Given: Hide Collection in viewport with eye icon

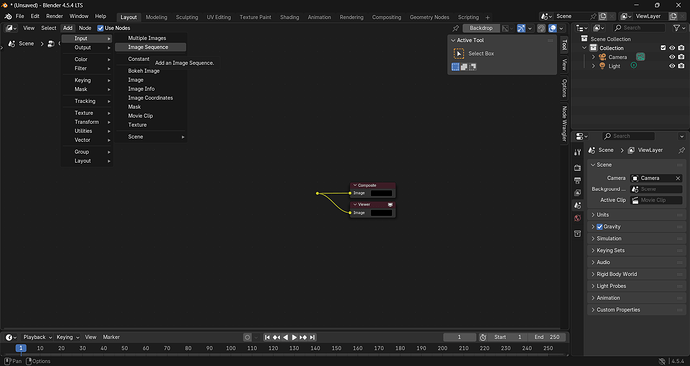Looking at the screenshot, I should 672,48.
